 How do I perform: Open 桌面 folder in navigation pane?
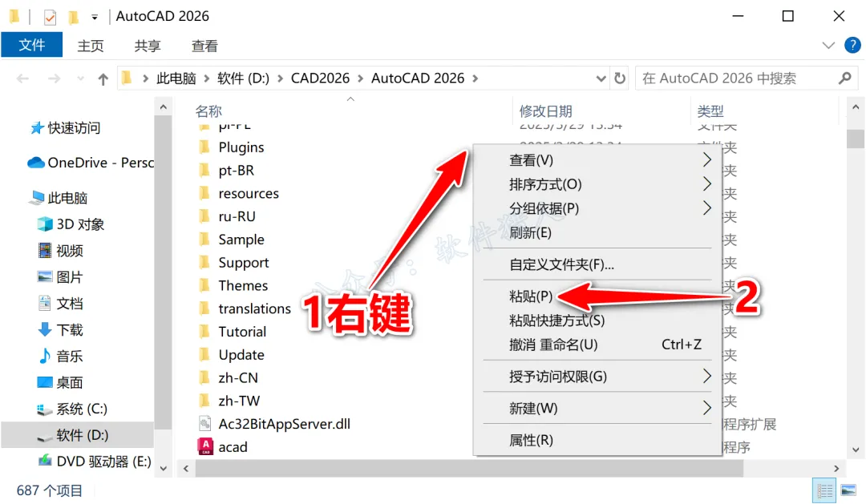point(60,382)
